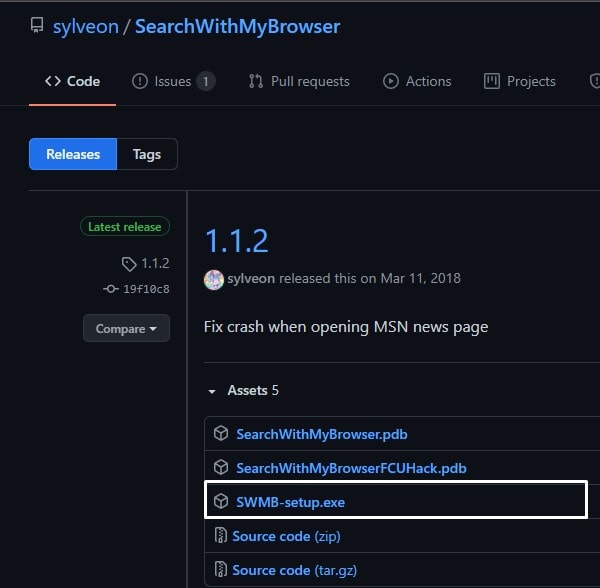Click the tag icon beside 1.1.2

(x=129, y=264)
